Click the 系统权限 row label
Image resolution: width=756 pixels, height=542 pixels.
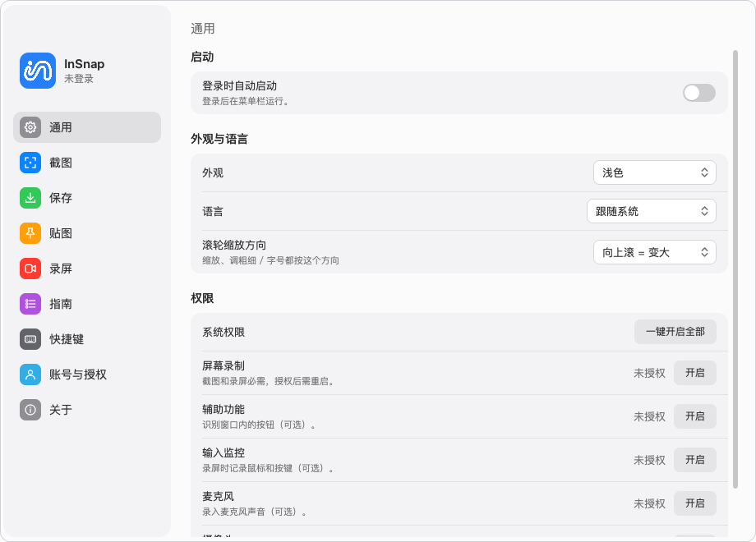click(x=224, y=332)
